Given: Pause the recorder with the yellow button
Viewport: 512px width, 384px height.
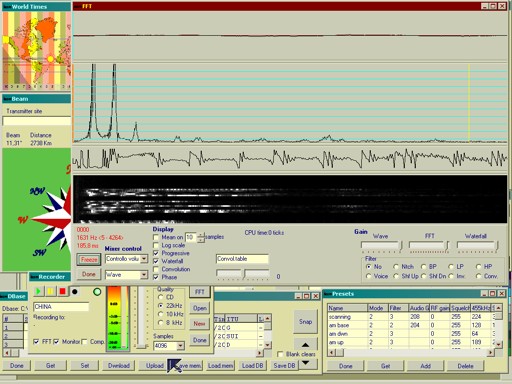Looking at the screenshot, I should pos(50,291).
